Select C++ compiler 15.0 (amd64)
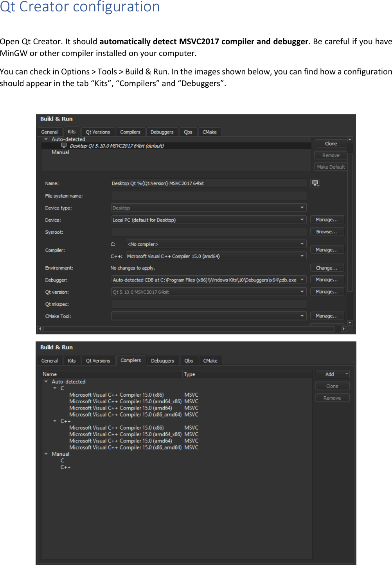Screen dimensions: 392x565 coord(120,441)
